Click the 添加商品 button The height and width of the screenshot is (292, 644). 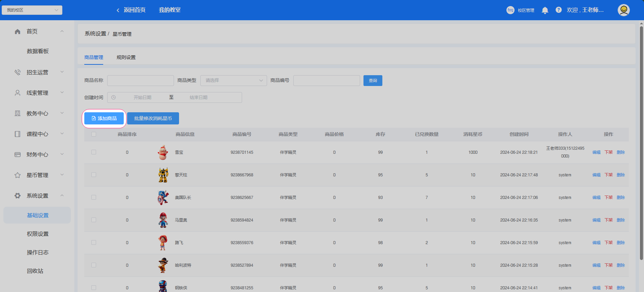pyautogui.click(x=104, y=118)
